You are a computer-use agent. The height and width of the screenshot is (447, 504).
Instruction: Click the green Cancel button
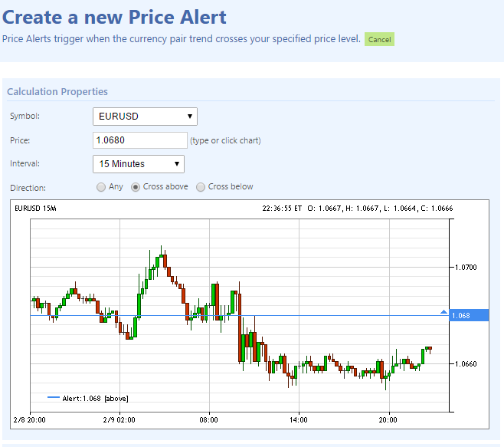click(379, 39)
